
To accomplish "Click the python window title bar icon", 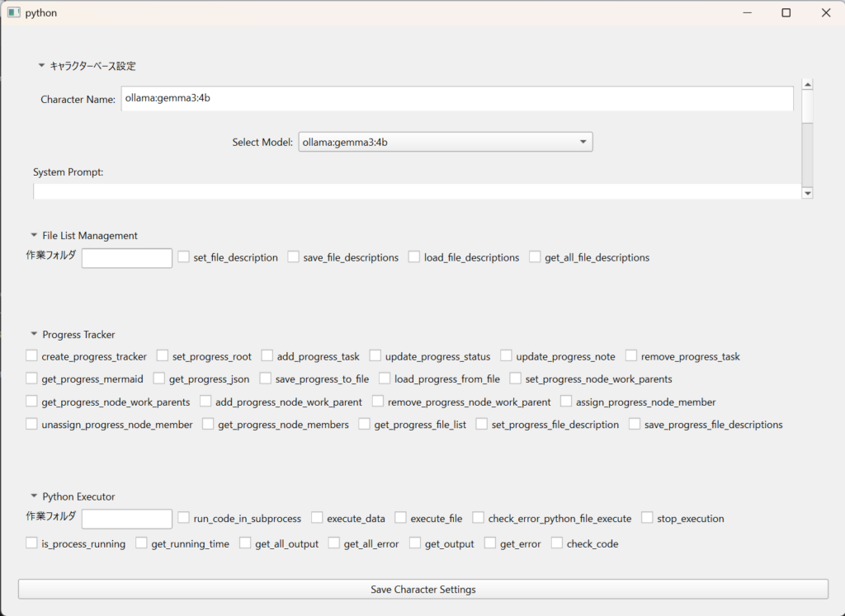I will [13, 12].
